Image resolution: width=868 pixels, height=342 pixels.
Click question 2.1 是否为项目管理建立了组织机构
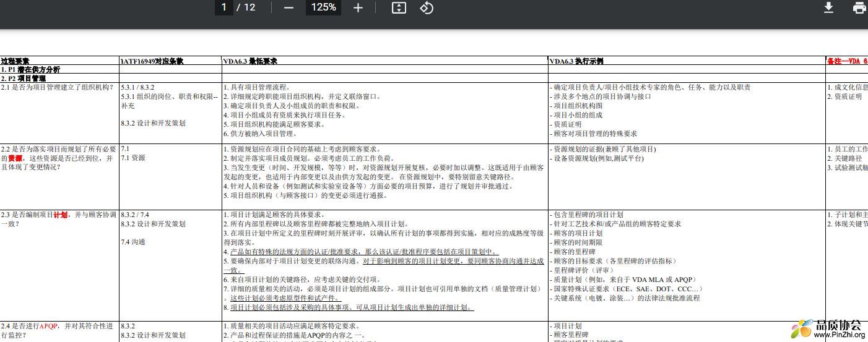tap(57, 87)
